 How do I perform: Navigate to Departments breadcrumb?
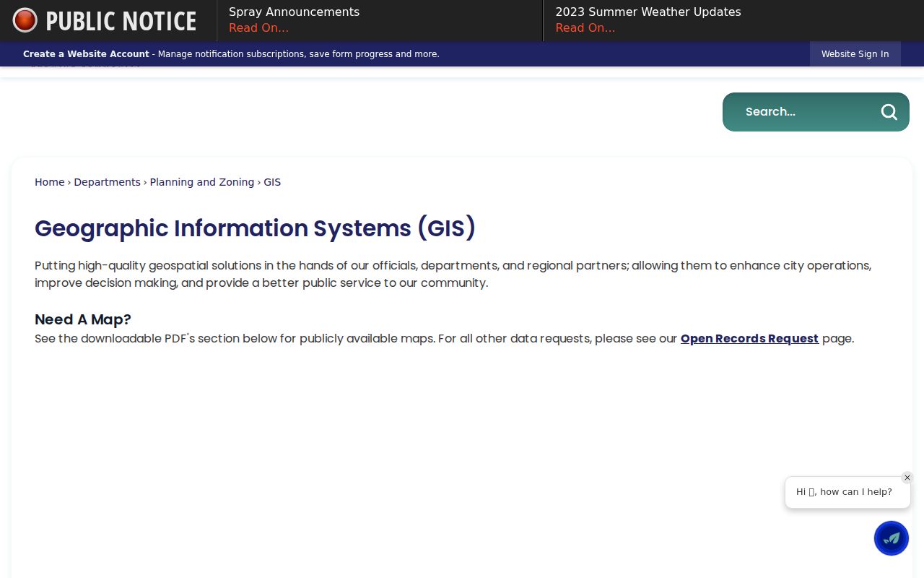tap(107, 182)
